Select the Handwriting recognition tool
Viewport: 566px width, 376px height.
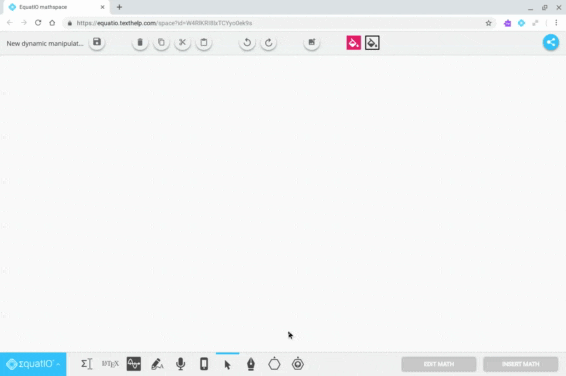click(157, 364)
